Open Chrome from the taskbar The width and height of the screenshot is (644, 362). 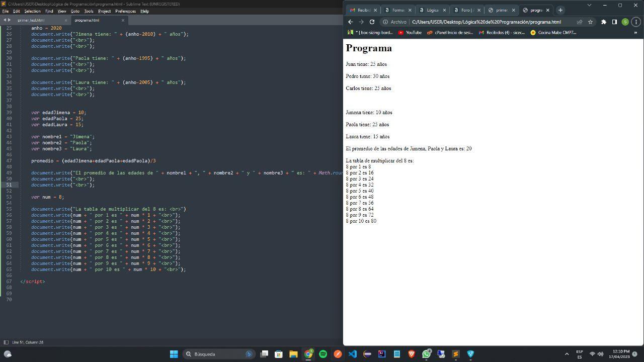[308, 354]
